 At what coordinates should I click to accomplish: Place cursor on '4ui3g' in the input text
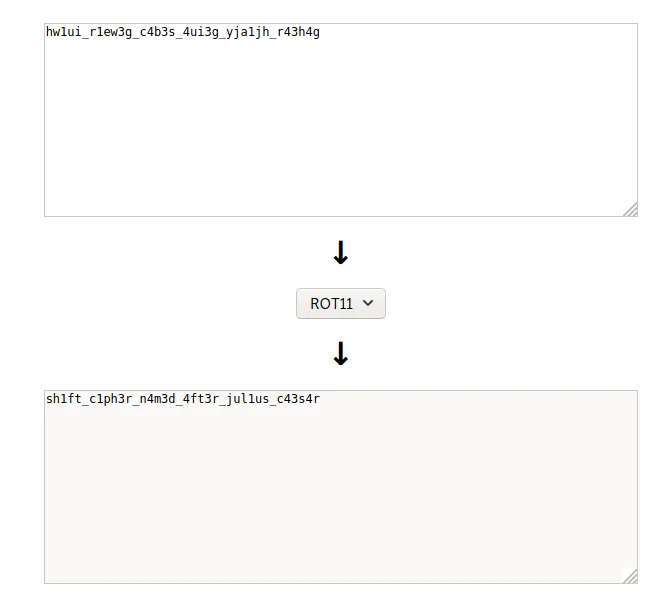pyautogui.click(x=201, y=32)
